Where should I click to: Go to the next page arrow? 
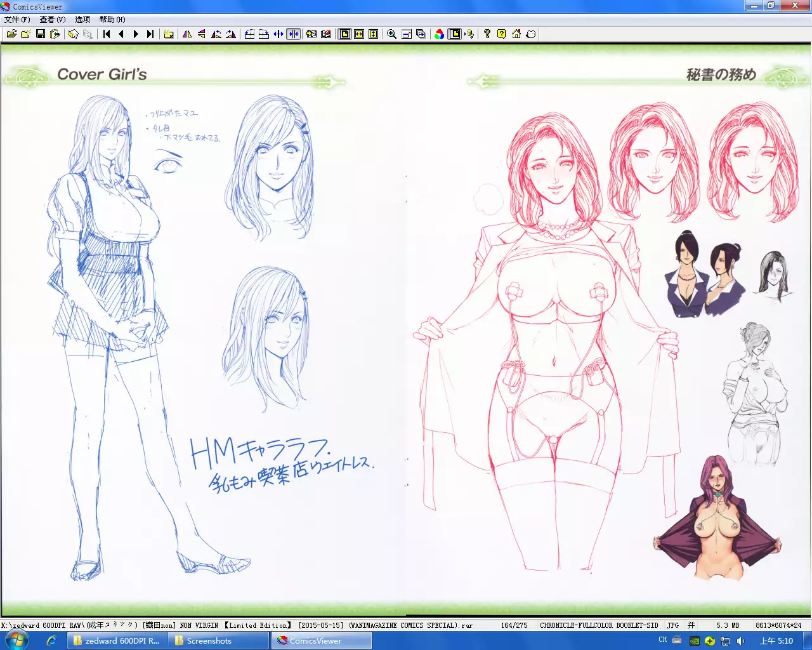[x=136, y=34]
